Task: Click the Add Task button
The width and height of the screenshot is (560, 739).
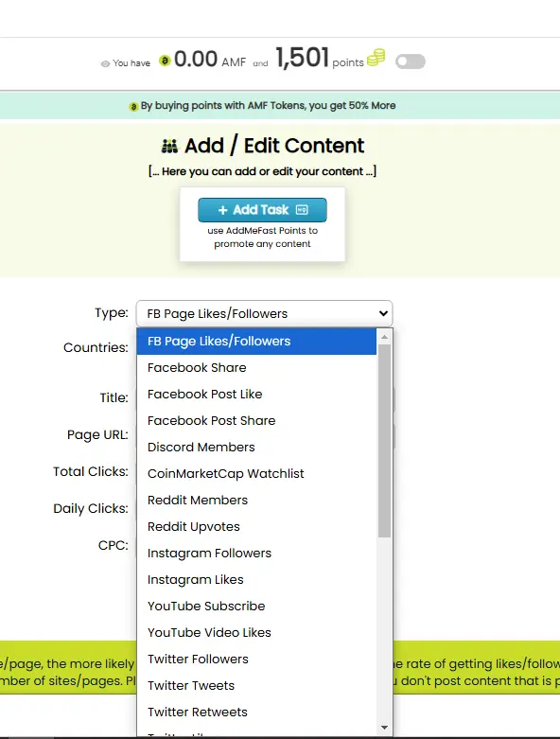Action: pos(262,210)
